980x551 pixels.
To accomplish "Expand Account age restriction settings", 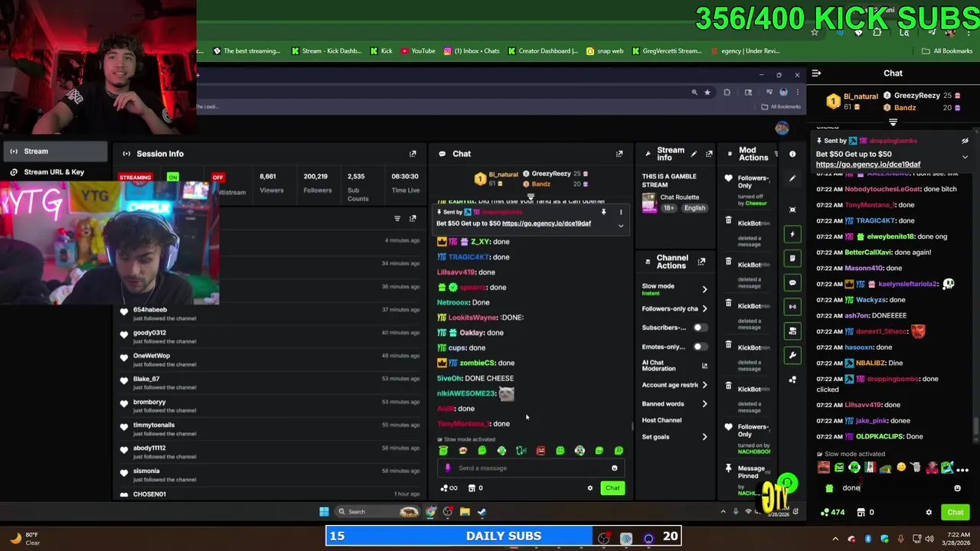I will [704, 385].
